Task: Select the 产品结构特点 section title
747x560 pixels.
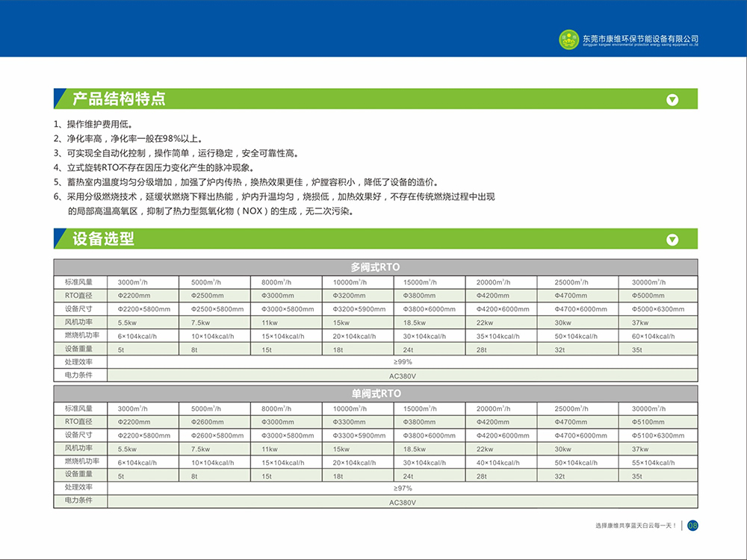Action: pos(119,99)
